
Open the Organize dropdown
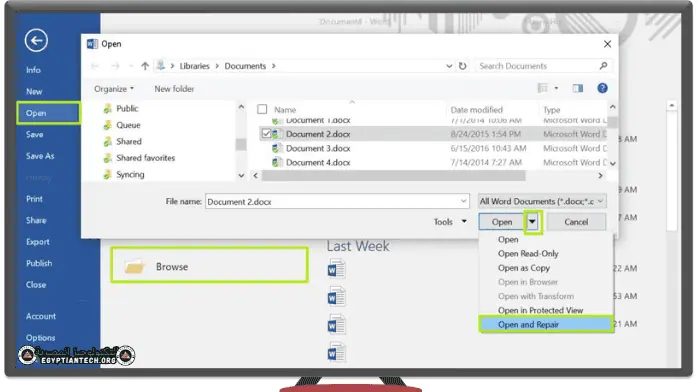(114, 89)
